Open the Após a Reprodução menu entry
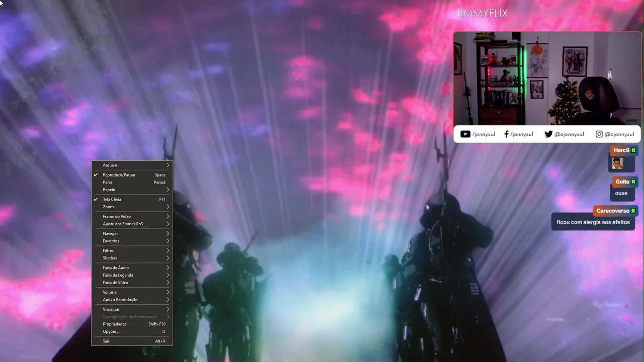This screenshot has height=362, width=644. [132, 300]
